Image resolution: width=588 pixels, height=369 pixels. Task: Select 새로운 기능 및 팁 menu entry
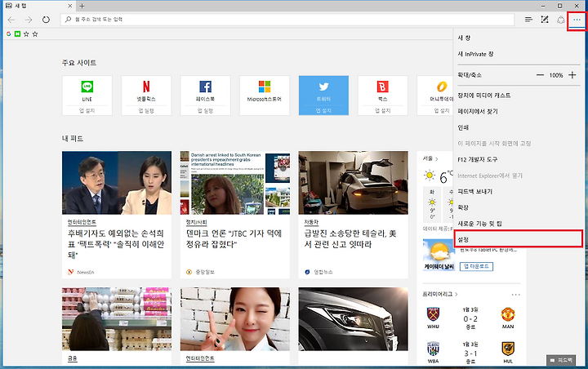pos(519,224)
